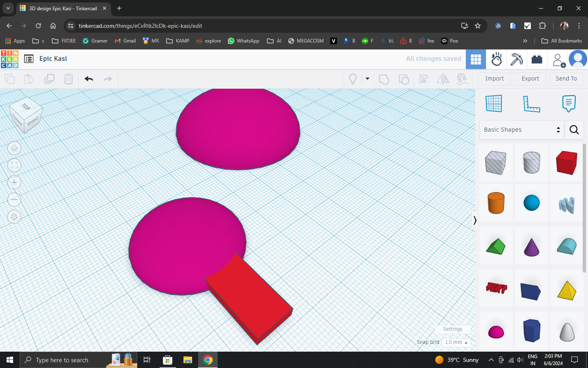This screenshot has width=588, height=368.
Task: Click the Epic Kasi design name
Action: pos(53,59)
